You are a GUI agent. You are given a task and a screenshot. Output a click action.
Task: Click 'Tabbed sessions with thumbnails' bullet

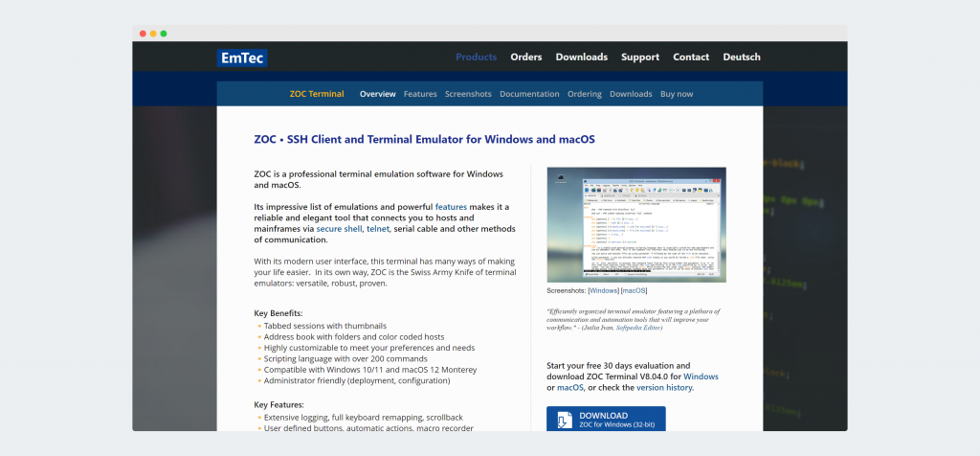click(x=325, y=326)
